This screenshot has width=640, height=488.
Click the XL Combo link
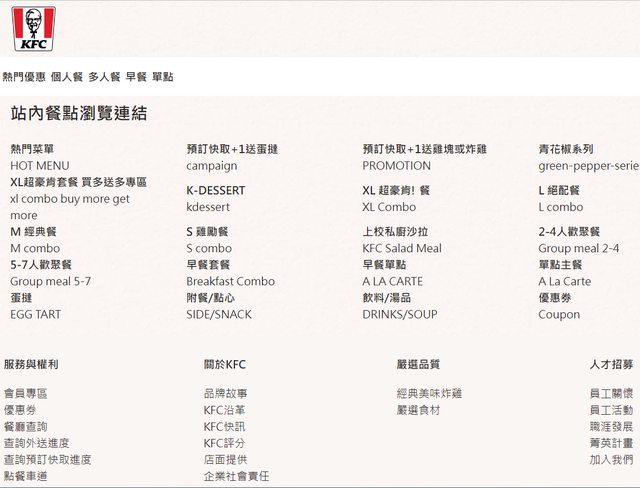pos(389,207)
